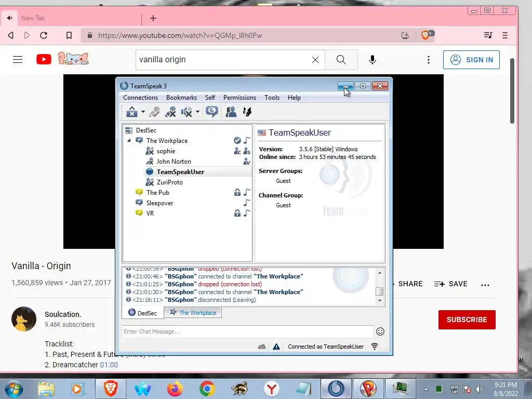Click the Enter Chat Message field
Image resolution: width=532 pixels, height=399 pixels.
coord(247,331)
